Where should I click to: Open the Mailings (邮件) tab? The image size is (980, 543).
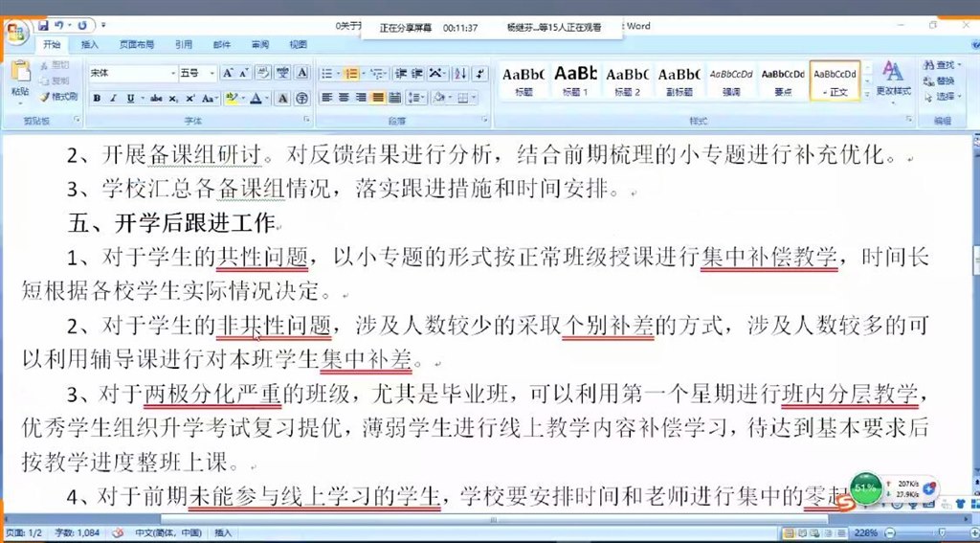pyautogui.click(x=222, y=44)
